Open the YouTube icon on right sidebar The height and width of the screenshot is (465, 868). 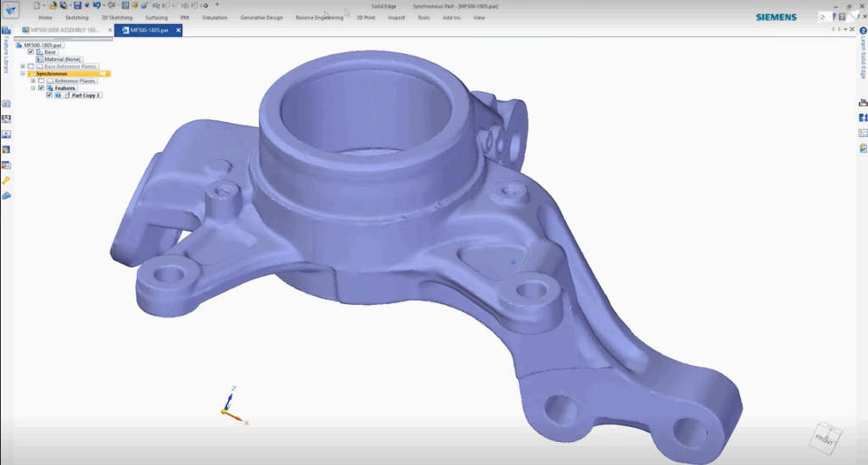click(x=863, y=102)
